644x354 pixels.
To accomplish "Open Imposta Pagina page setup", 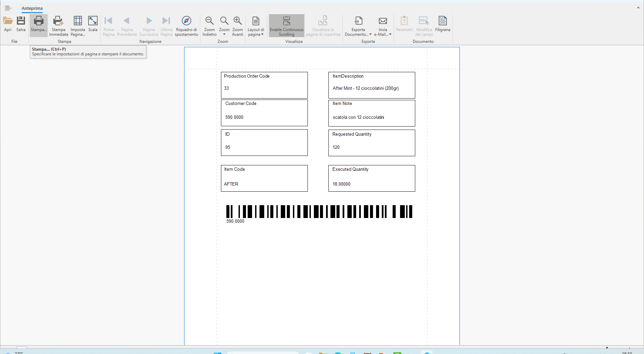I will 78,26.
